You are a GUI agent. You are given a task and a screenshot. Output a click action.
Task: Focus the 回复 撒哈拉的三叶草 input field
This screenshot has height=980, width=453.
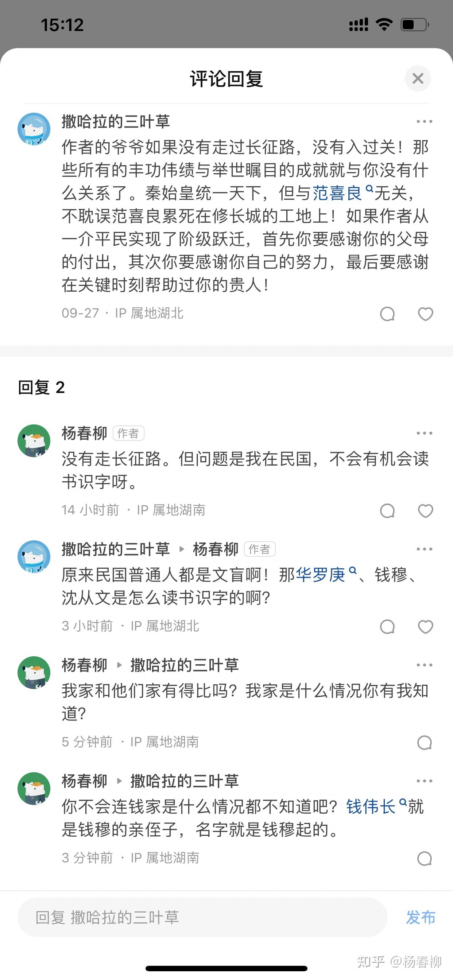coord(202,917)
